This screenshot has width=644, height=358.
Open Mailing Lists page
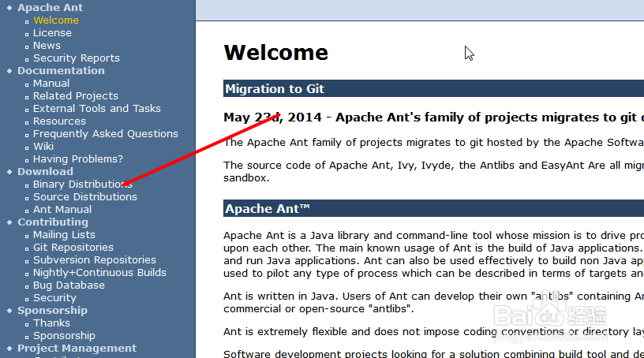coord(64,235)
